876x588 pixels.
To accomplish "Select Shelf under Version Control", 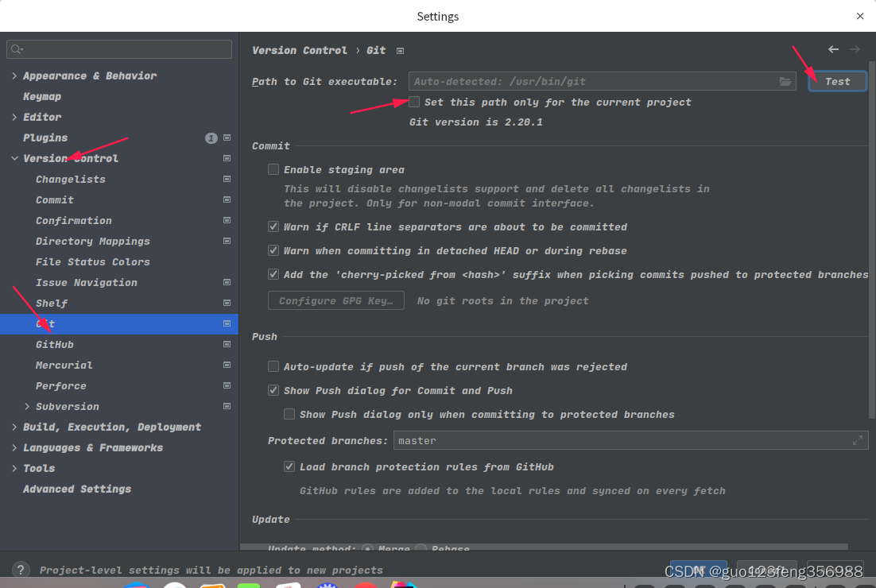I will [52, 304].
